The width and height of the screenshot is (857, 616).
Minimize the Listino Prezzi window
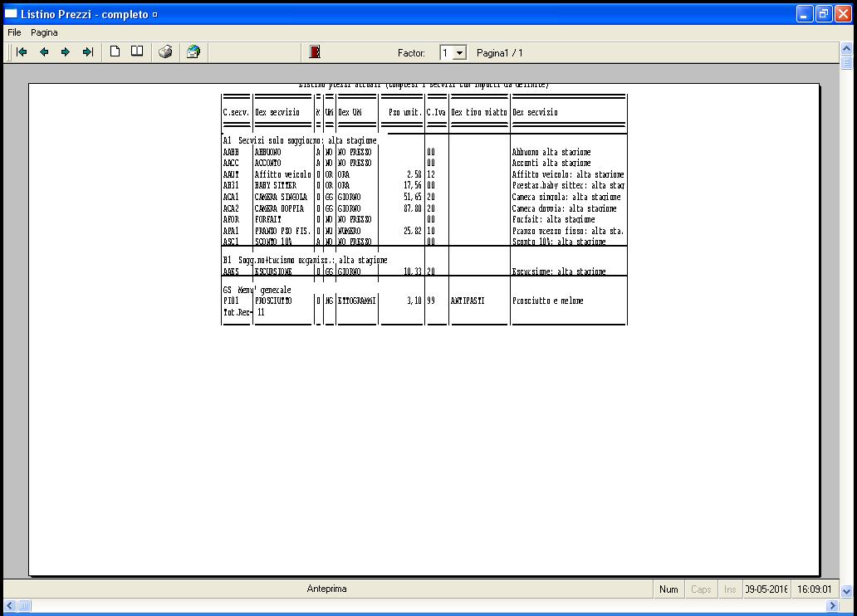pos(805,13)
